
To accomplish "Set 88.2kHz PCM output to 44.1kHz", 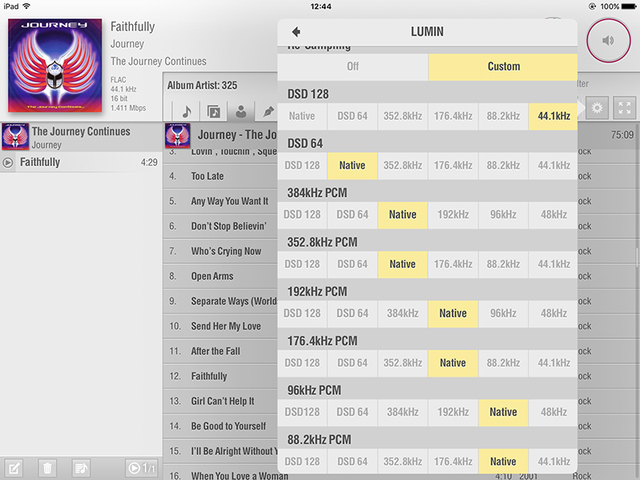I will 553,462.
